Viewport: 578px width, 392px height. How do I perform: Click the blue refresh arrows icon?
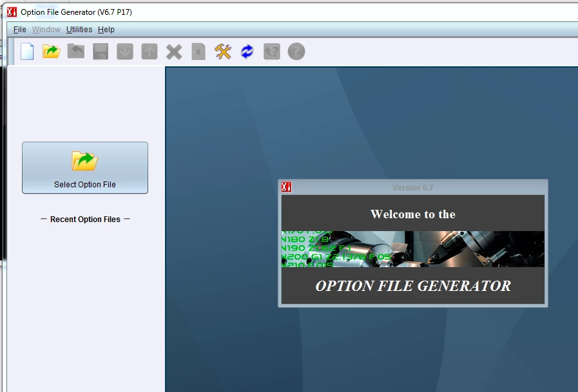coord(247,51)
